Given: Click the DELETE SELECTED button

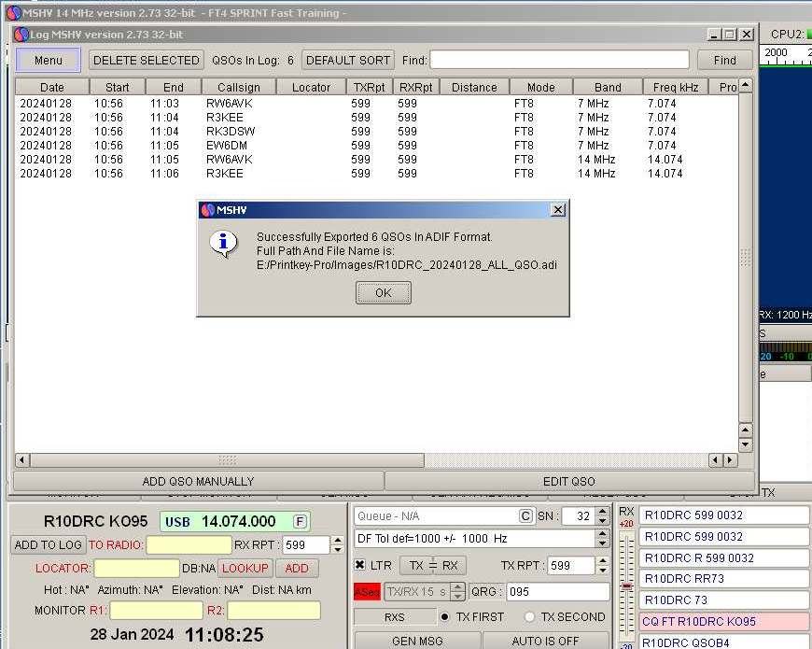Looking at the screenshot, I should point(146,60).
